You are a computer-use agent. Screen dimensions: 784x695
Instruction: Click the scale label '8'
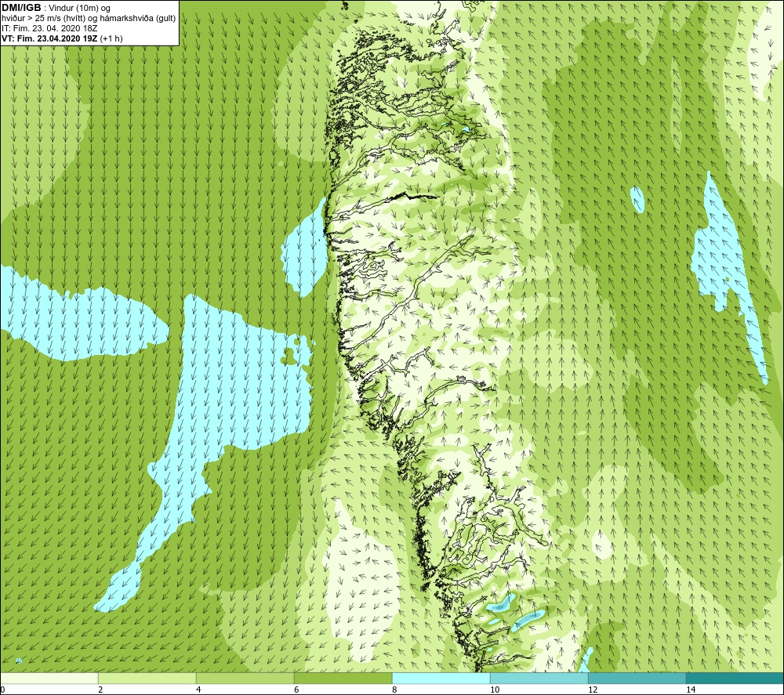tap(394, 690)
